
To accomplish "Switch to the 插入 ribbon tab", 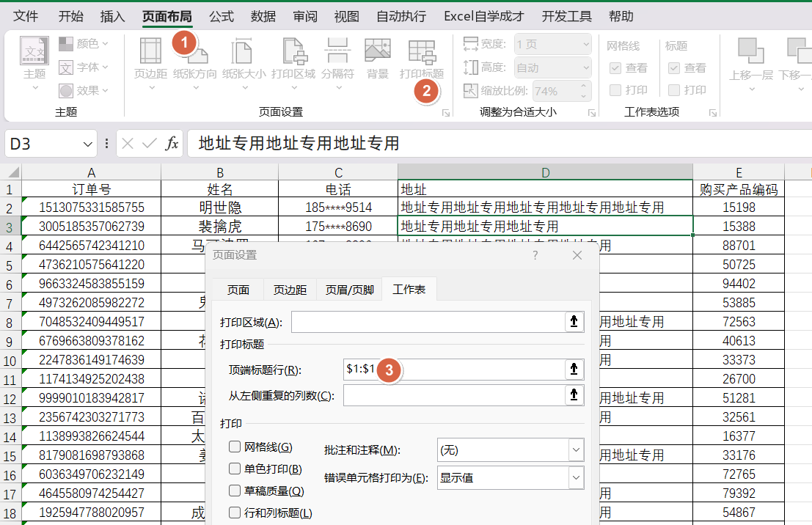I will click(113, 17).
